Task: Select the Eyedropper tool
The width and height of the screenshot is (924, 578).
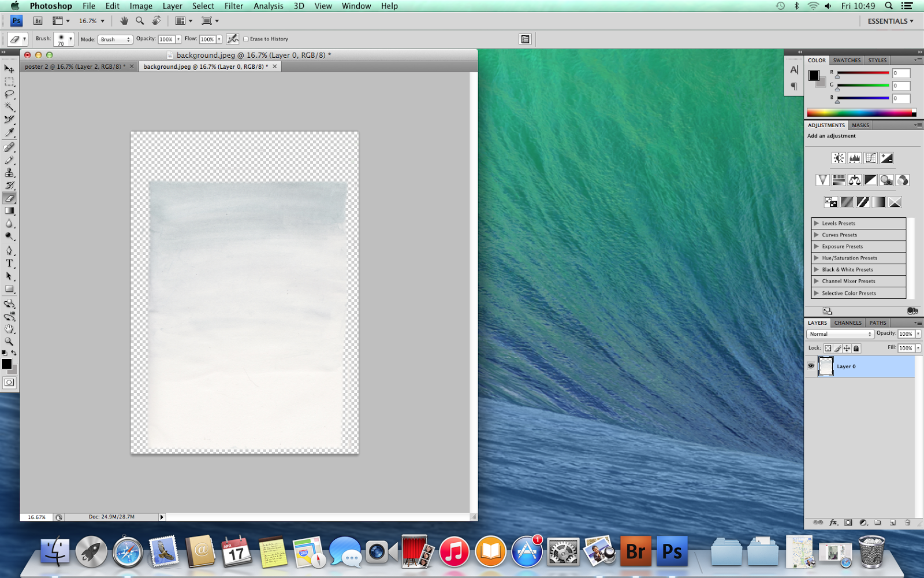Action: pos(9,132)
